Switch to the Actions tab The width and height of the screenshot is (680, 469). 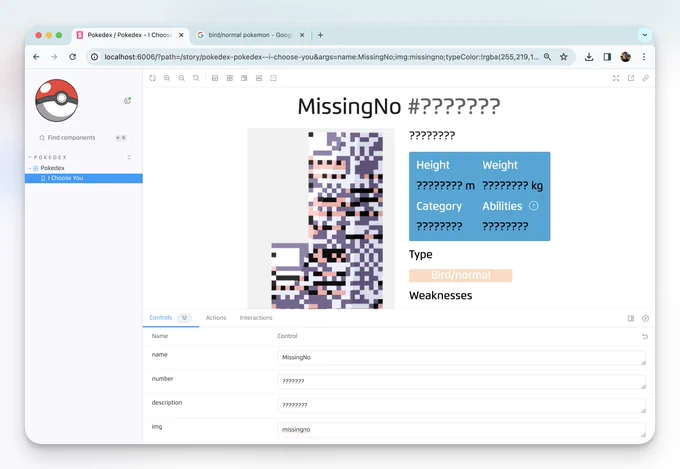216,318
